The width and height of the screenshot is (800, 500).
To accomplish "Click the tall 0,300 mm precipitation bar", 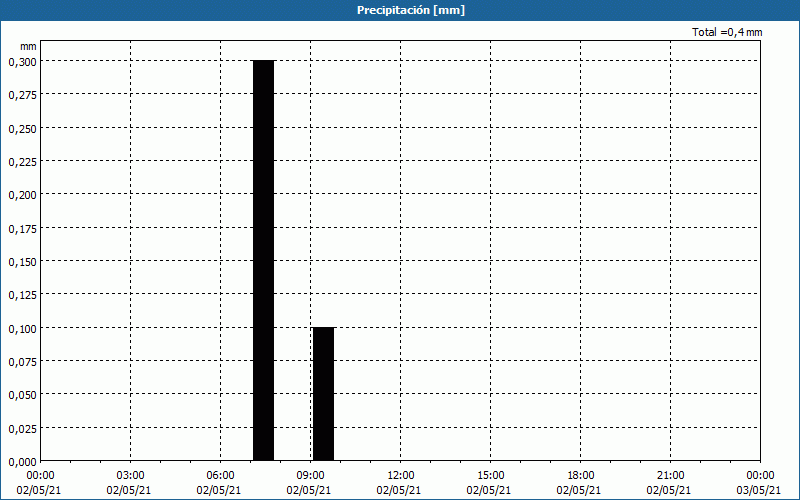I will pos(264,260).
